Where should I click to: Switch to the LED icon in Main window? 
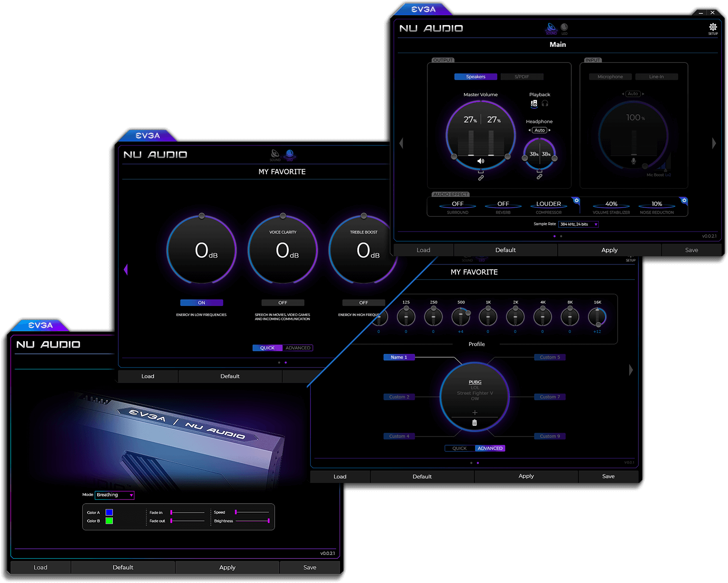[564, 28]
